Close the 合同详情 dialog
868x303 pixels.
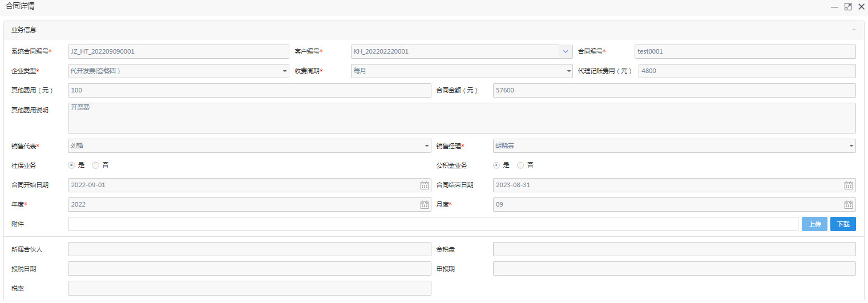[861, 7]
